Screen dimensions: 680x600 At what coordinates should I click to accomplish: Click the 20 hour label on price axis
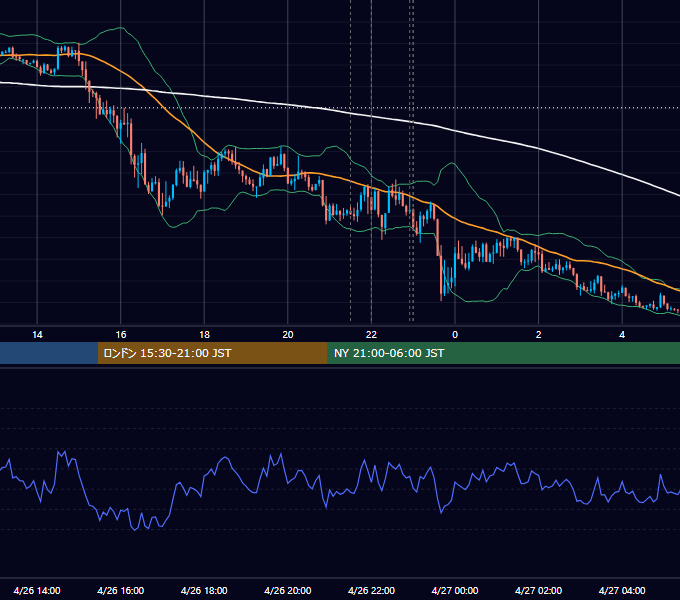(x=288, y=335)
